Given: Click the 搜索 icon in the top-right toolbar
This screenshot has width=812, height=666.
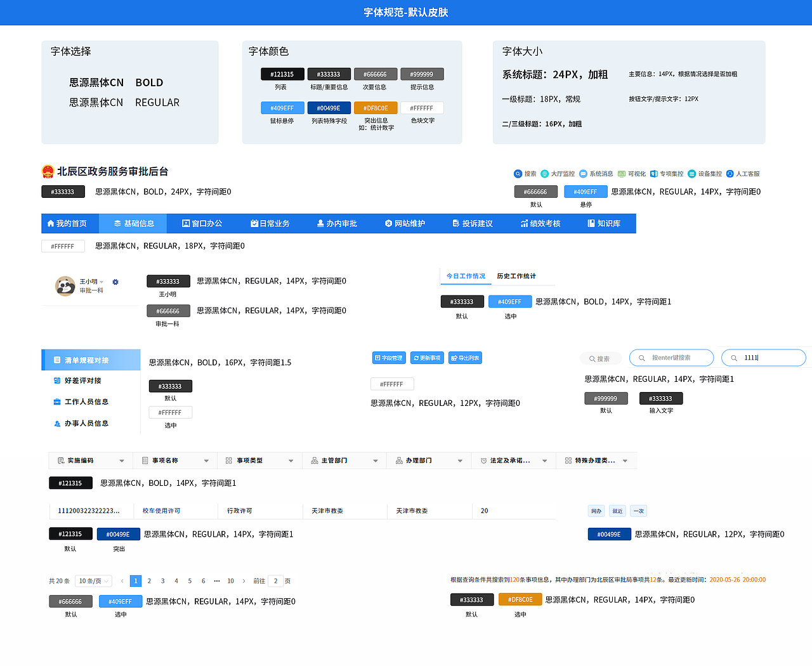Looking at the screenshot, I should point(518,174).
